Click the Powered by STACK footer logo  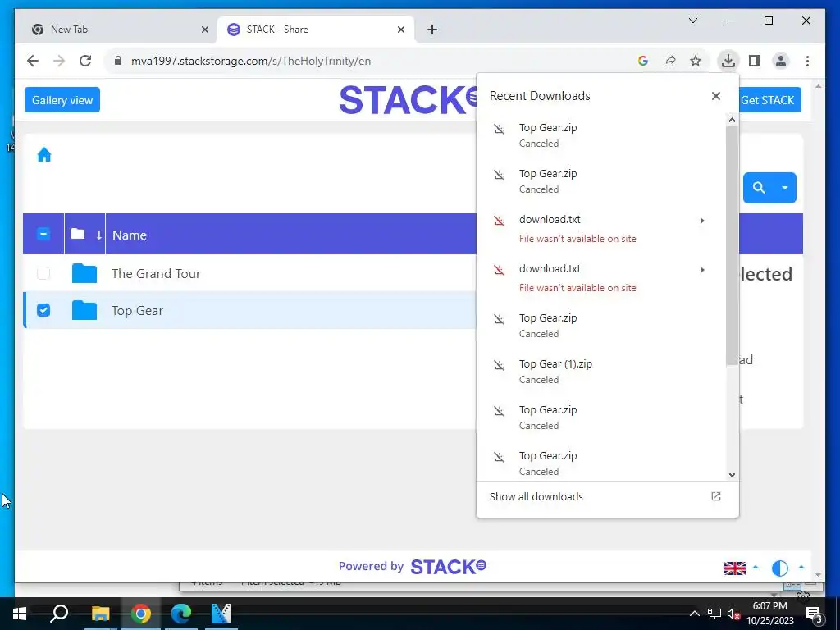(x=413, y=566)
